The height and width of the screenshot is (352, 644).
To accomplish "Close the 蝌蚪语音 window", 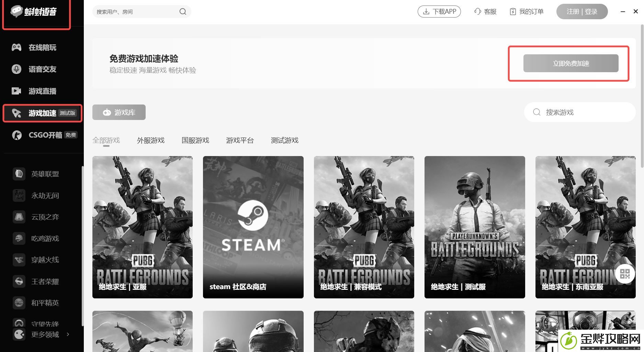I will tap(636, 11).
